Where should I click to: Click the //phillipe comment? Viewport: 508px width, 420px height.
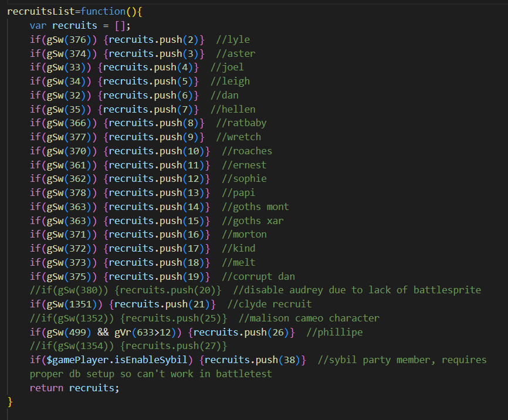(334, 332)
